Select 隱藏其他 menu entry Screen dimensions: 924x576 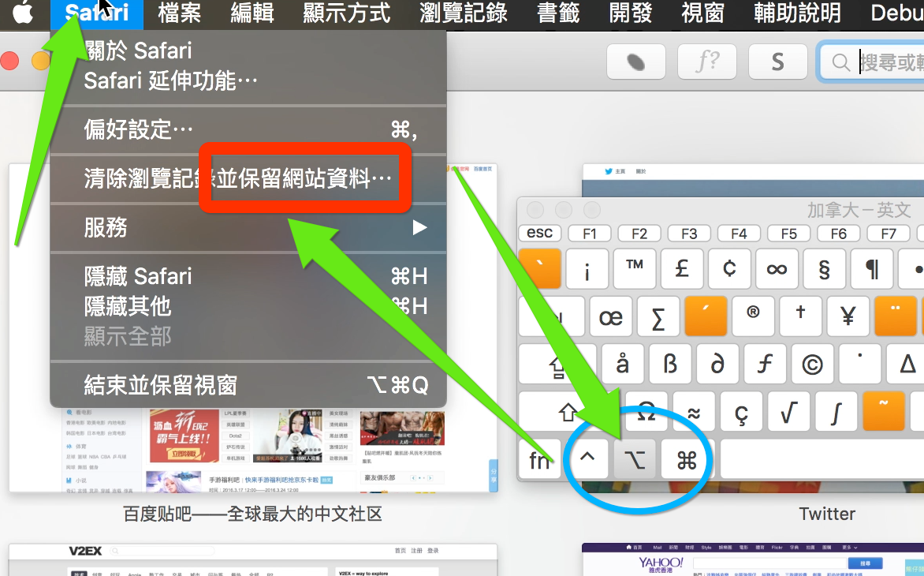248,307
